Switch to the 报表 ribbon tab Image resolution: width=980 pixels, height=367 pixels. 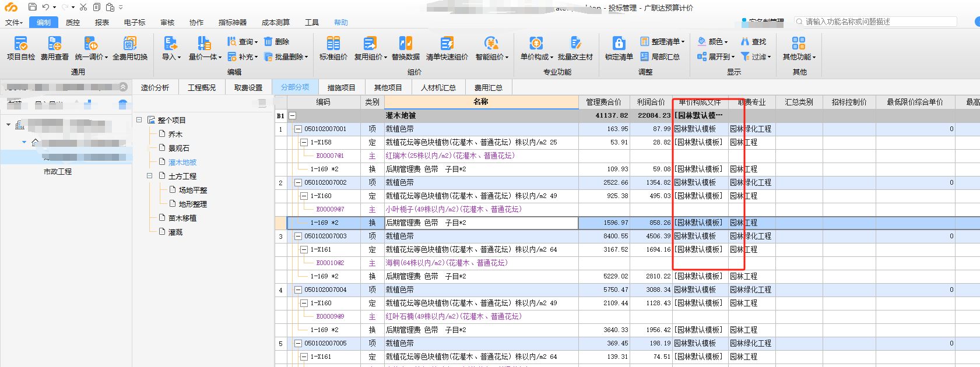pos(102,23)
